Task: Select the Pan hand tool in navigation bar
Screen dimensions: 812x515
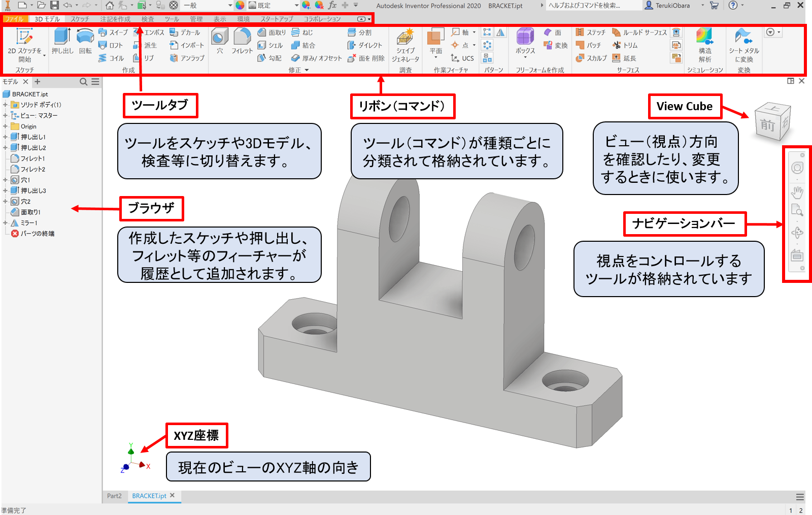Action: pos(797,191)
